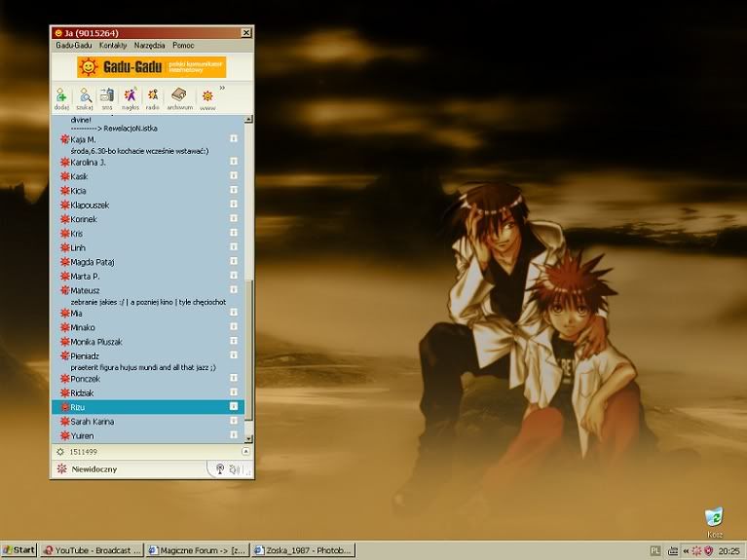
Task: Select contact Ponczek
Action: coord(85,379)
